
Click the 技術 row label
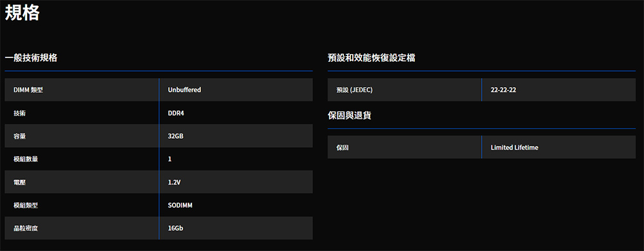[20, 113]
